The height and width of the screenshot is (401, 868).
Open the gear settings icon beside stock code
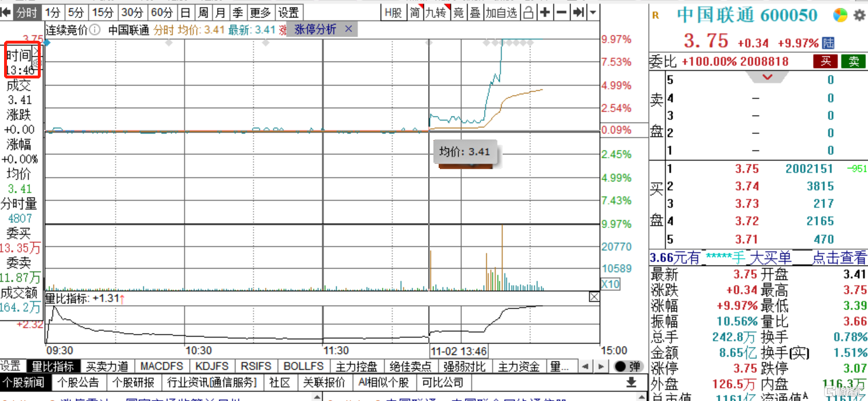pos(859,15)
